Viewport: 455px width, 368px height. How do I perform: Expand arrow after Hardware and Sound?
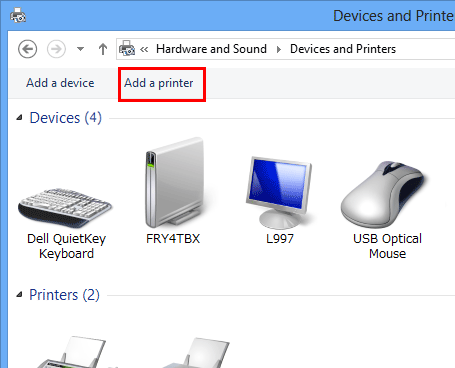(279, 49)
